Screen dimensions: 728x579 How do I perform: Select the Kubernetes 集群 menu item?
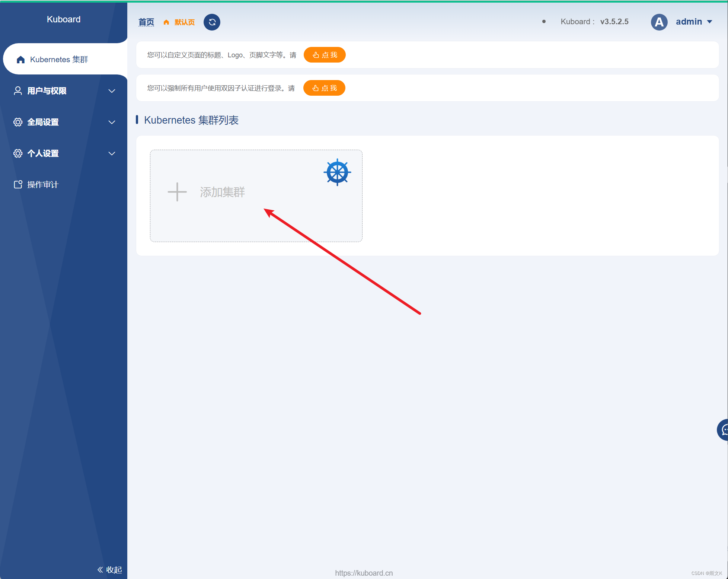pyautogui.click(x=65, y=60)
